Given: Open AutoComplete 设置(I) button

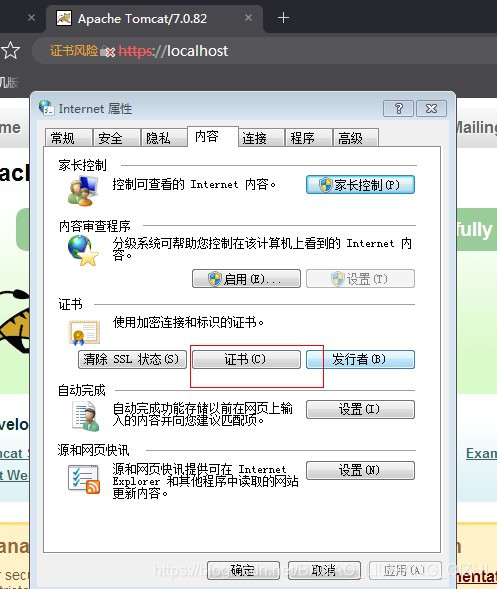Looking at the screenshot, I should tap(360, 409).
